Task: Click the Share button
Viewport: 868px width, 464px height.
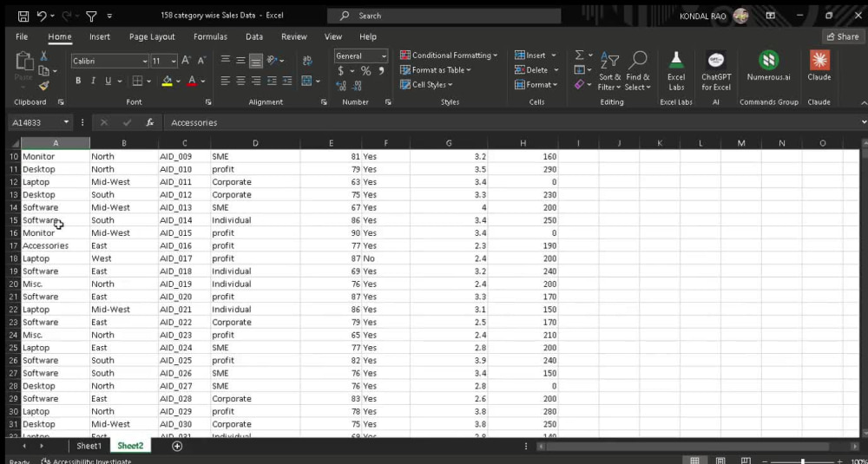Action: click(x=843, y=36)
